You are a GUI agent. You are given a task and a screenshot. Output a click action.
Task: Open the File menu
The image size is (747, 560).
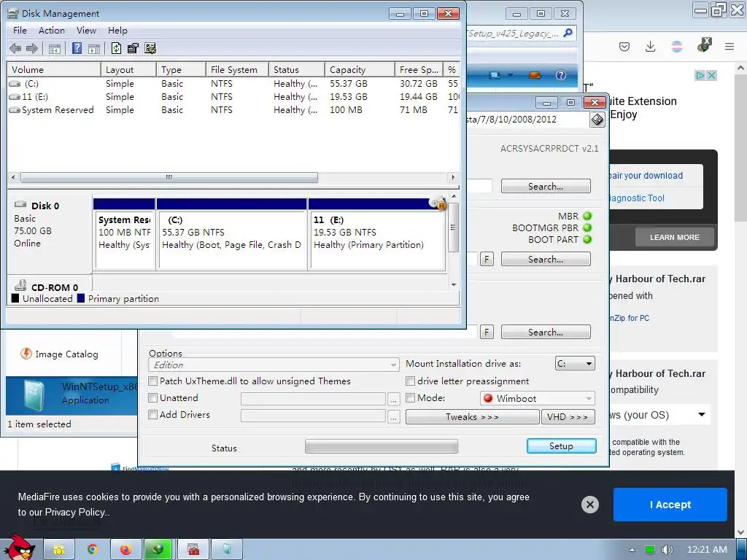[20, 31]
